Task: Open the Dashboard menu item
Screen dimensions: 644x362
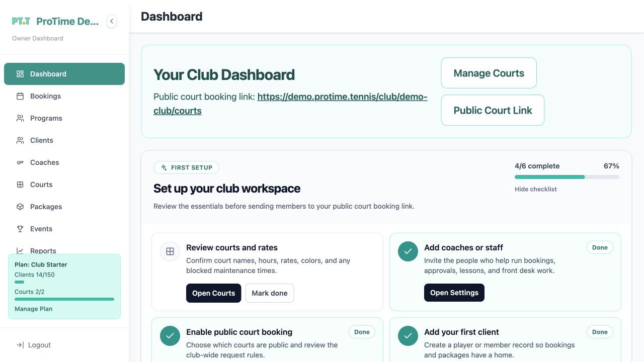Action: tap(64, 74)
